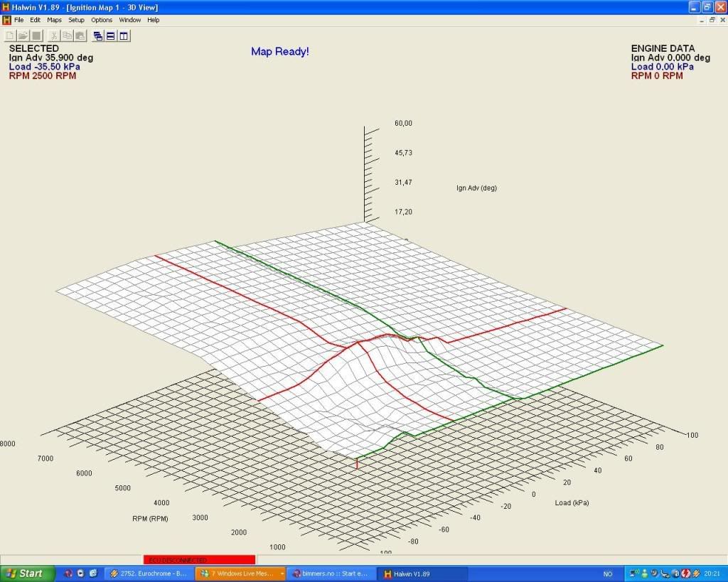This screenshot has width=728, height=582.
Task: Click the Tile Horizontally toolbar icon
Action: click(111, 36)
